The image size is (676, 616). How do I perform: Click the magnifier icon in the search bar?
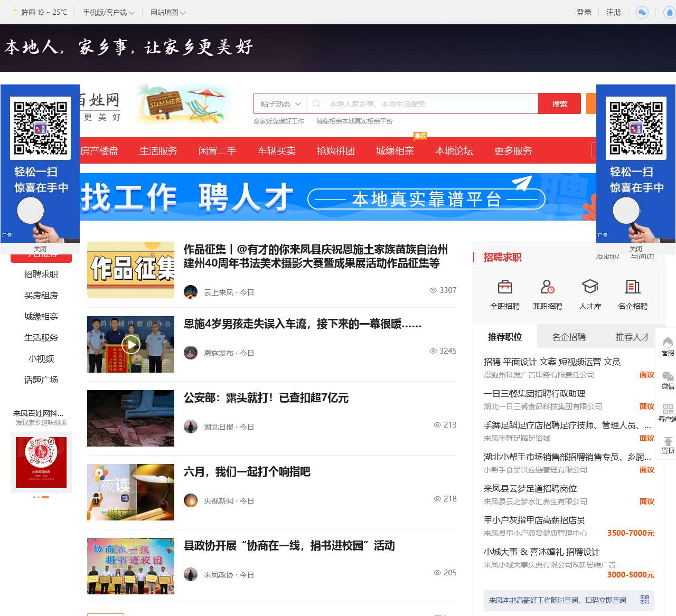tap(316, 103)
